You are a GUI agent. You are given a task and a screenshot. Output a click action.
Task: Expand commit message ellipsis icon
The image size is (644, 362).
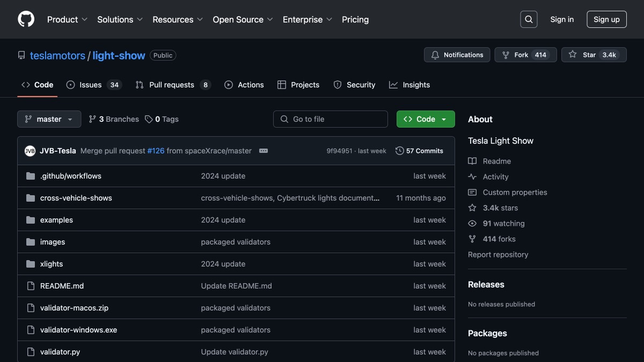click(264, 151)
